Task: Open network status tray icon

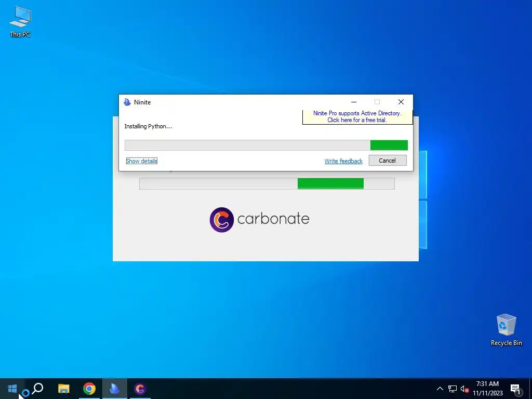Action: pos(453,389)
